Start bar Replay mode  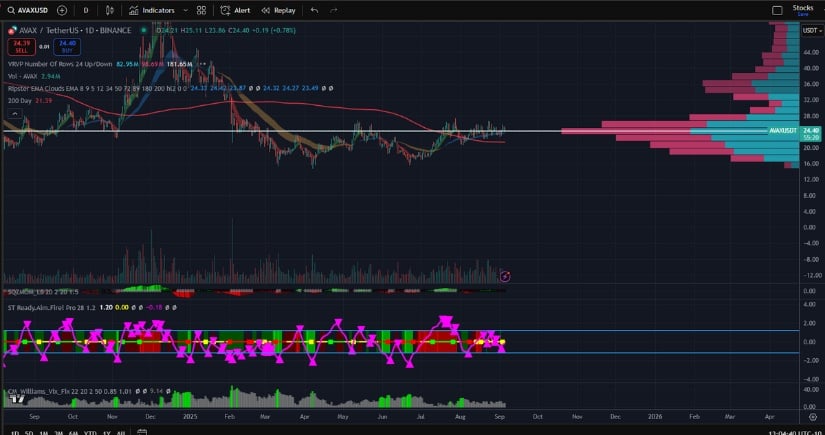coord(278,10)
